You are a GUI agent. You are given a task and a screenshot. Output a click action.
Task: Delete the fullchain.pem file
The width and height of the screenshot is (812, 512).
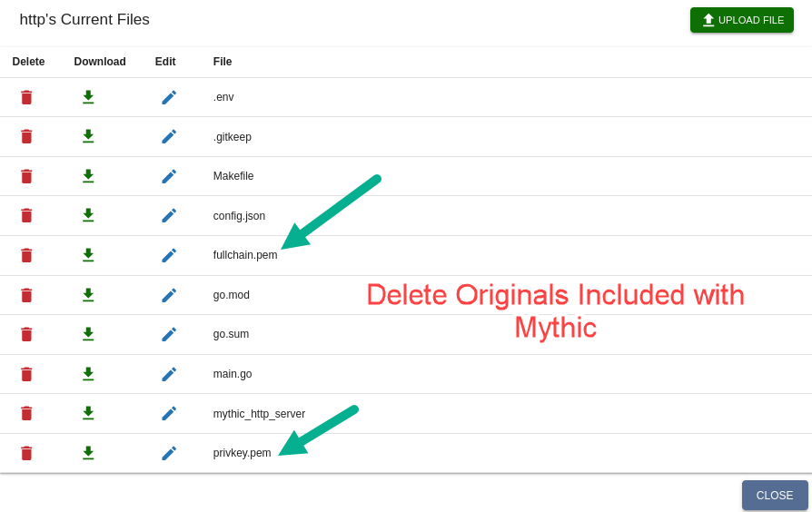tap(26, 255)
